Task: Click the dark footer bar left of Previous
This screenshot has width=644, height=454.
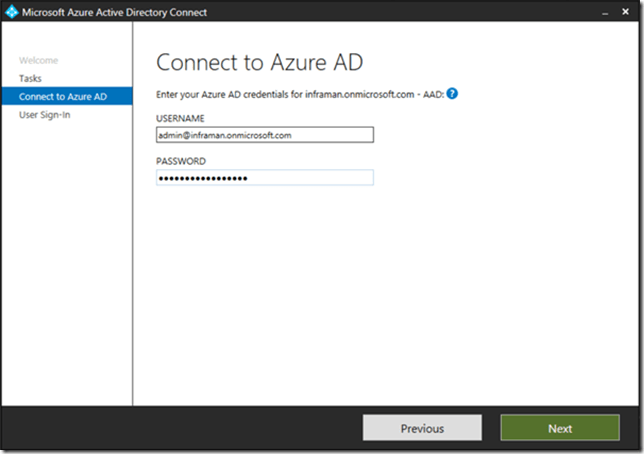Action: tap(180, 428)
